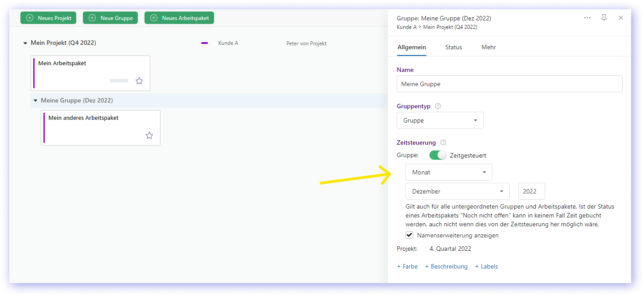Toggle the Zeitgesteuert switch off
This screenshot has height=296, width=644.
pyautogui.click(x=437, y=155)
